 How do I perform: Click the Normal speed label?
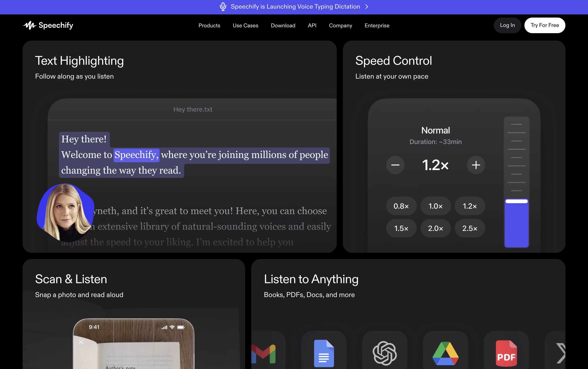pos(436,130)
